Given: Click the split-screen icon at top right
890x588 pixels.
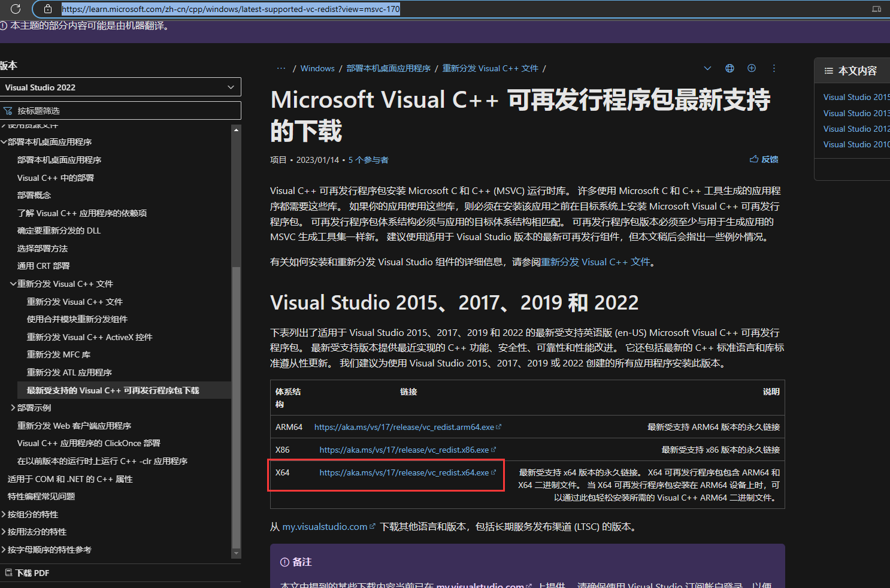Looking at the screenshot, I should (x=876, y=9).
